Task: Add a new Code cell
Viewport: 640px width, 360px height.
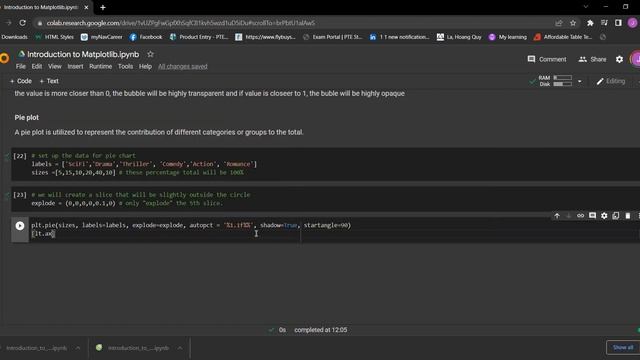Action: (x=21, y=81)
